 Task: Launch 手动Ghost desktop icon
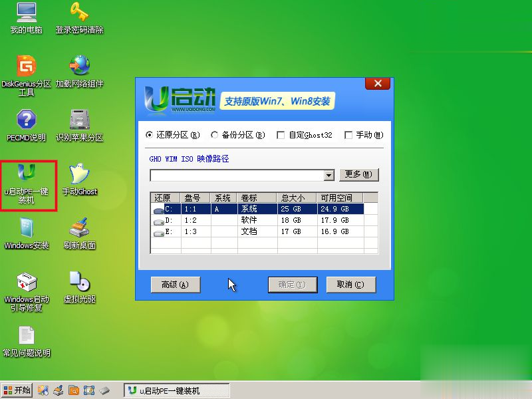pyautogui.click(x=80, y=174)
